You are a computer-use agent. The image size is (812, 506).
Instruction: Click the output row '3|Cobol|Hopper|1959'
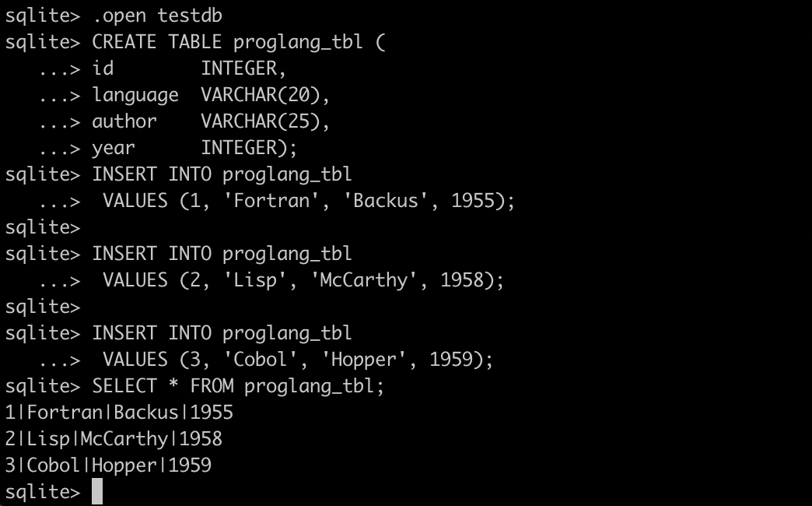(108, 466)
